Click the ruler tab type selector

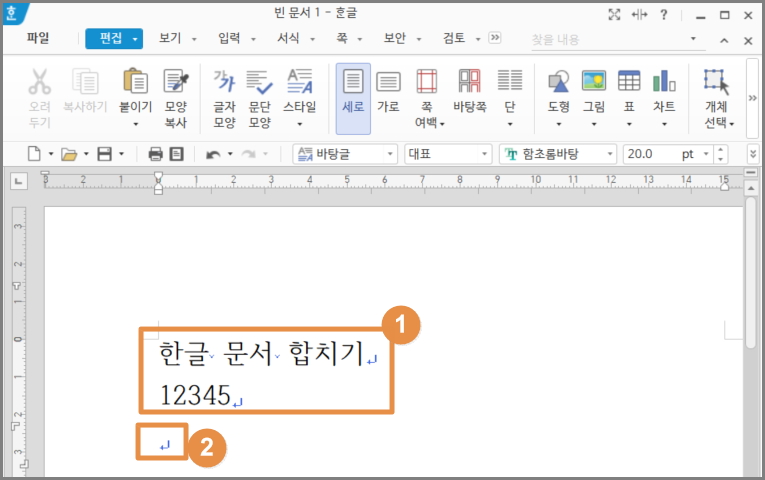[x=19, y=182]
